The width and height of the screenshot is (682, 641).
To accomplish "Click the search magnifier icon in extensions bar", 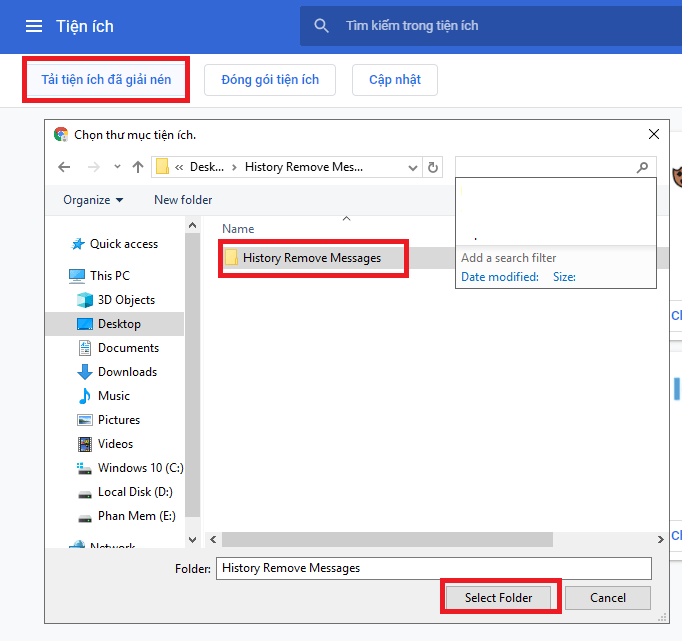I will pos(321,26).
